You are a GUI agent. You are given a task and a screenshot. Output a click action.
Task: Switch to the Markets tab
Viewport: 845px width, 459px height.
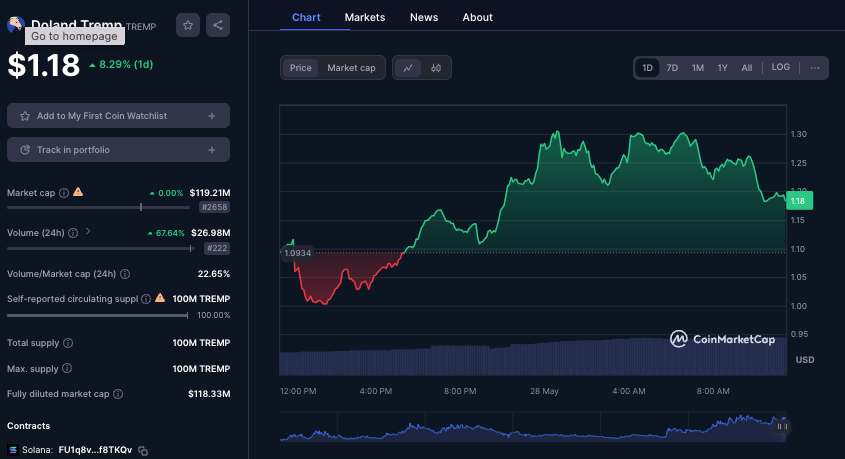pos(365,17)
